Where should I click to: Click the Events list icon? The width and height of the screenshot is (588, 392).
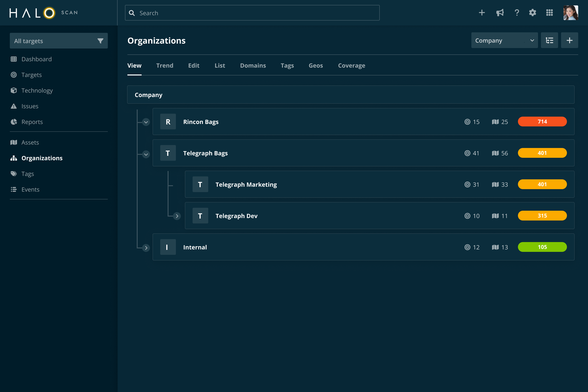click(14, 189)
